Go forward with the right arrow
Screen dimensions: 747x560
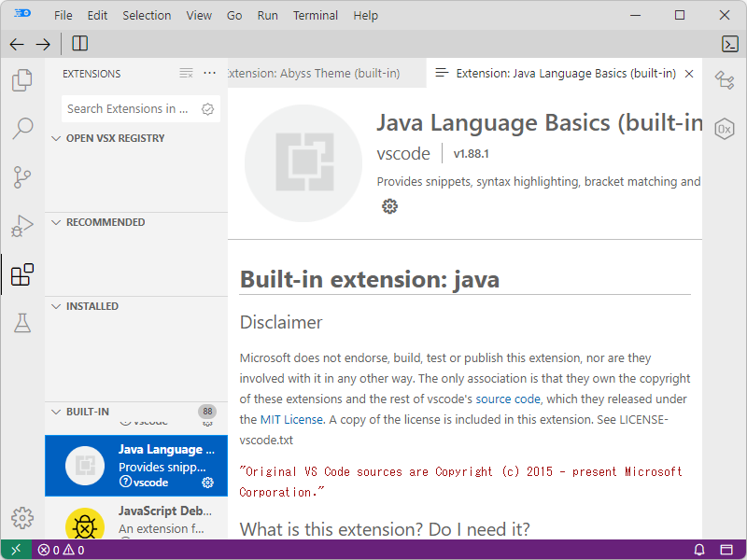(43, 44)
